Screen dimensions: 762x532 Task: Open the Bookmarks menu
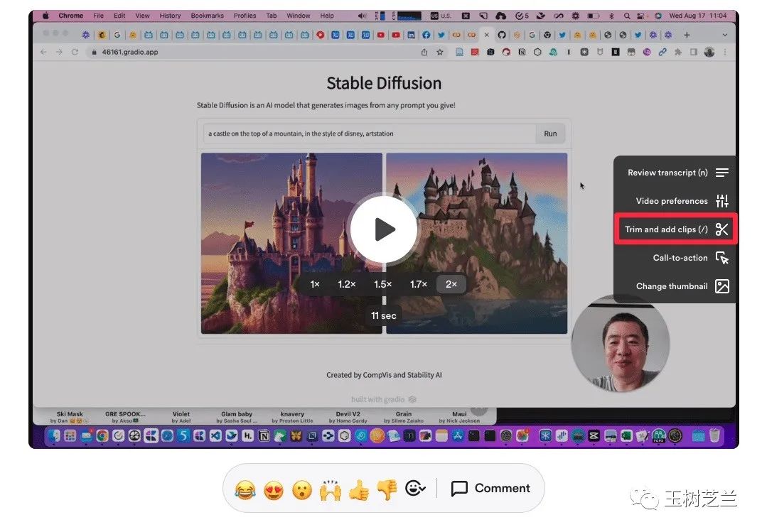click(x=208, y=16)
